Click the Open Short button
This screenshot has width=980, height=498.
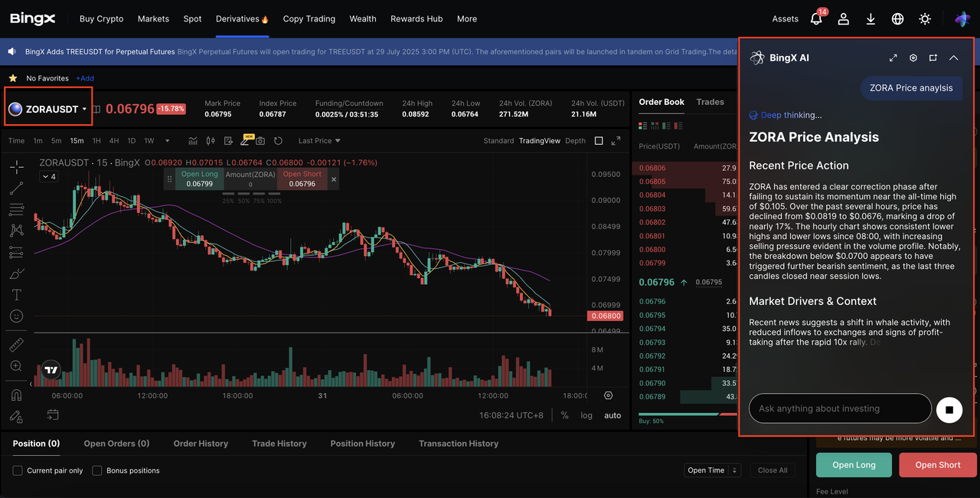pos(937,464)
